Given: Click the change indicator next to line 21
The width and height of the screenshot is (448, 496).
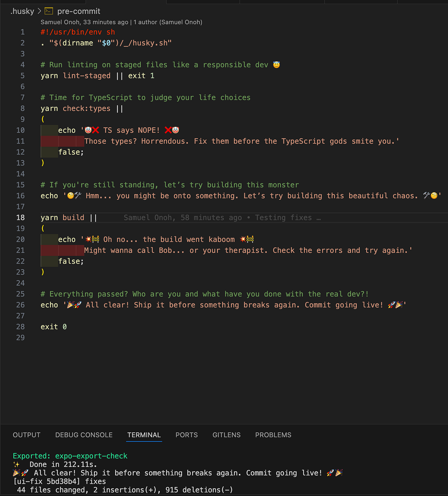Looking at the screenshot, I should pos(62,250).
